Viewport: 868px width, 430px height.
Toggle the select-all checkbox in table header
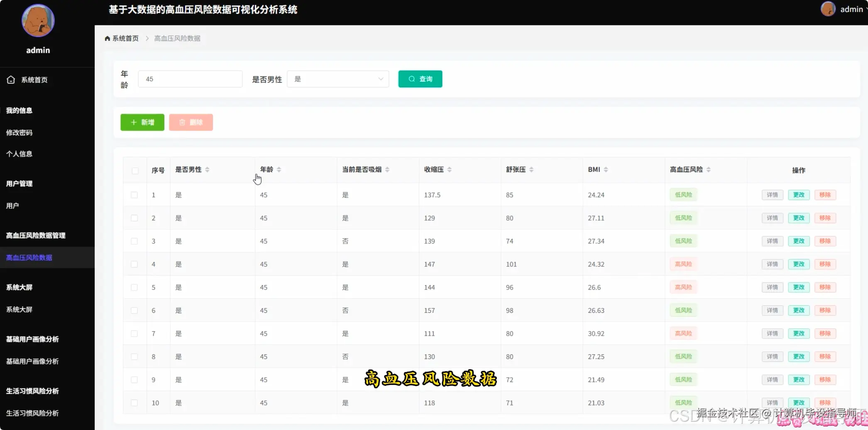click(x=134, y=171)
